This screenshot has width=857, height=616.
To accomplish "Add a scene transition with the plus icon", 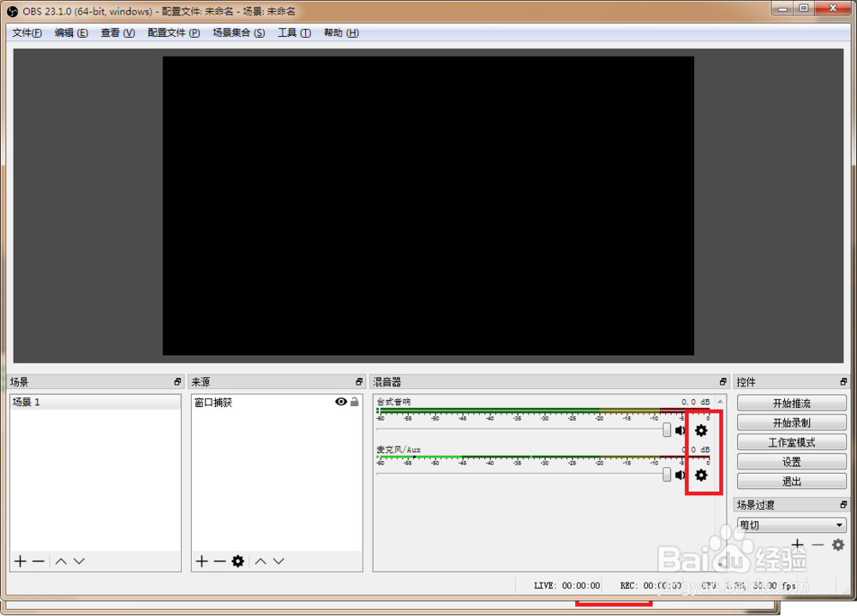I will click(797, 545).
